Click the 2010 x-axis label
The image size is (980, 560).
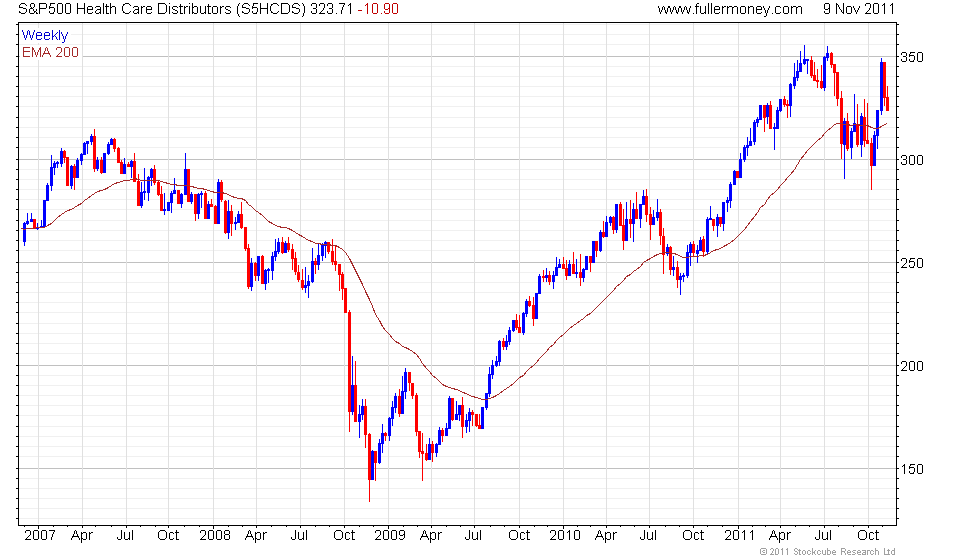(x=565, y=536)
